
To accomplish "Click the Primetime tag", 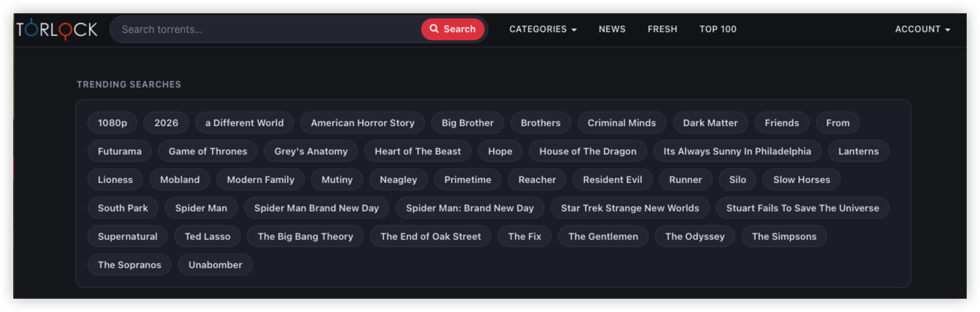I will click(x=468, y=179).
